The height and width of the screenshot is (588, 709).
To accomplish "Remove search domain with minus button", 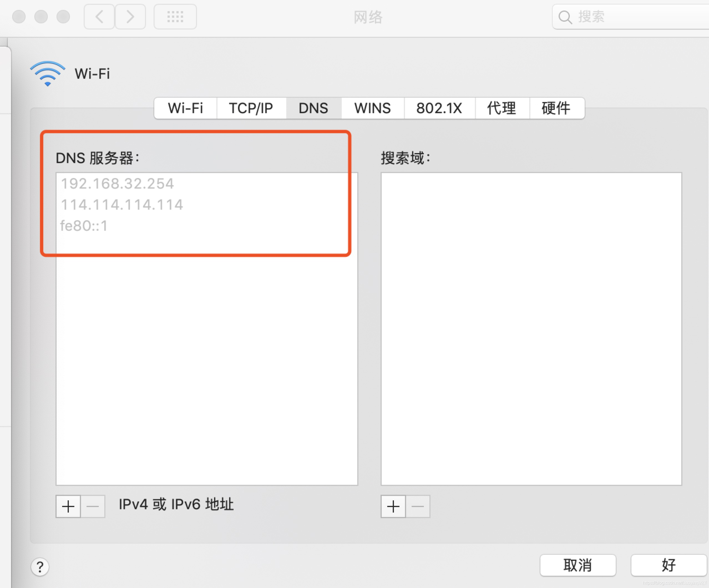I will tap(418, 506).
